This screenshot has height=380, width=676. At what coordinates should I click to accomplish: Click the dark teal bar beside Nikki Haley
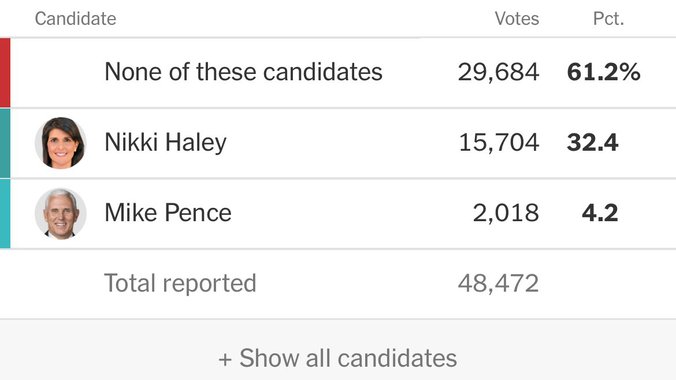click(5, 143)
